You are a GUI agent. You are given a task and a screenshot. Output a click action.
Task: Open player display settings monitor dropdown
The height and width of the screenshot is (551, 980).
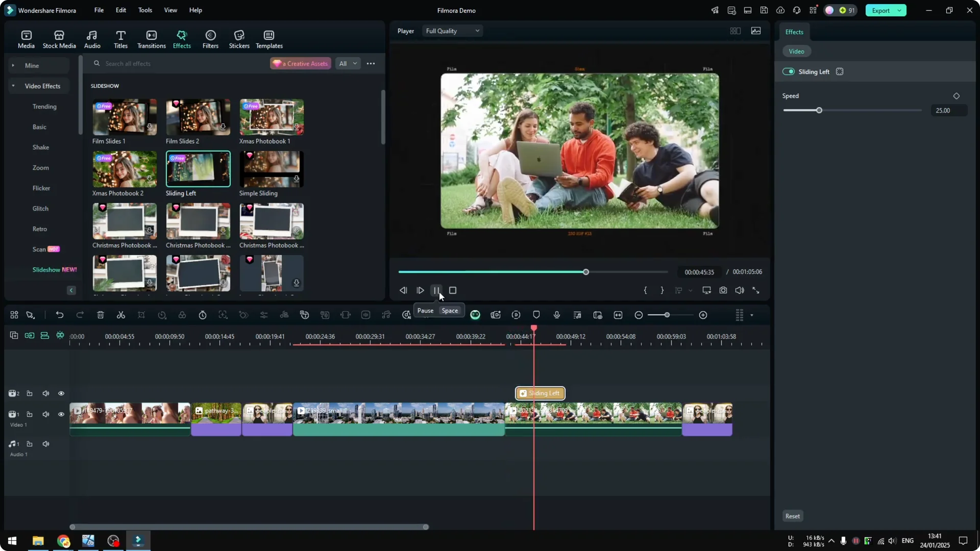click(707, 290)
